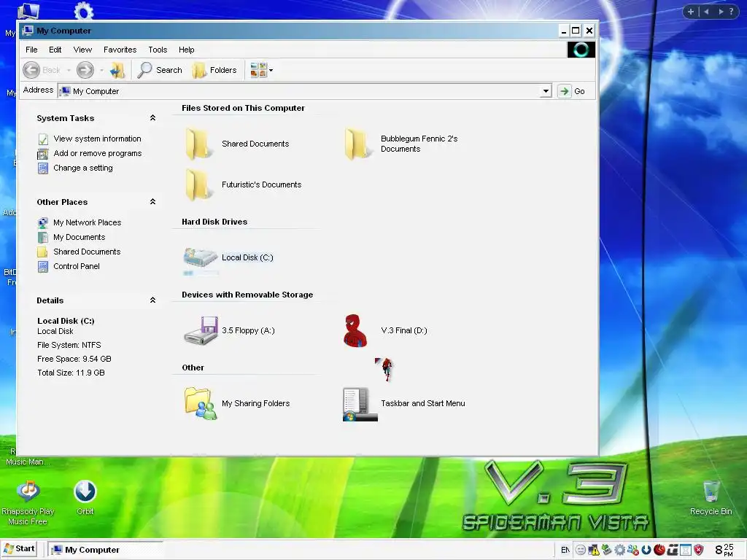
Task: Open the Views icon dropdown
Action: 262,70
